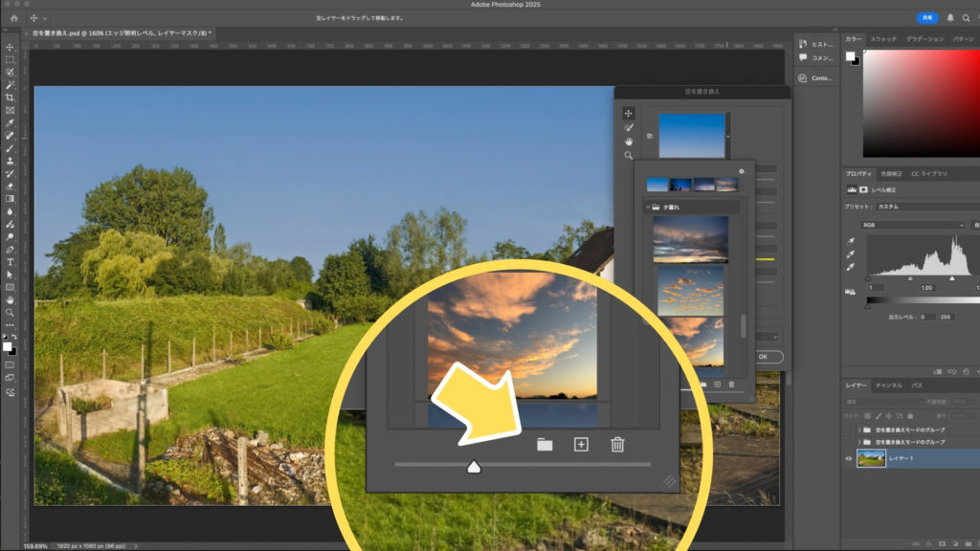The image size is (980, 551).
Task: Click the thumbnail size slider in magnified view
Action: [473, 466]
